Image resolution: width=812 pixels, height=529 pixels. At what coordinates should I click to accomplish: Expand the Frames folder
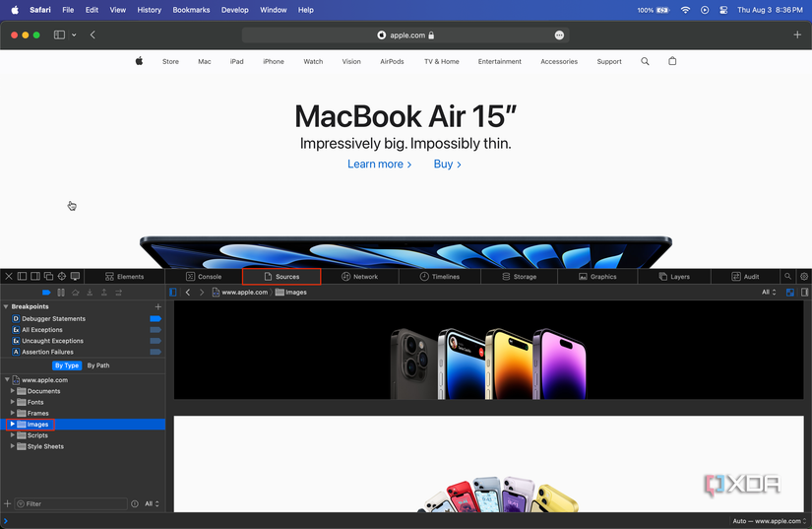[x=13, y=413]
